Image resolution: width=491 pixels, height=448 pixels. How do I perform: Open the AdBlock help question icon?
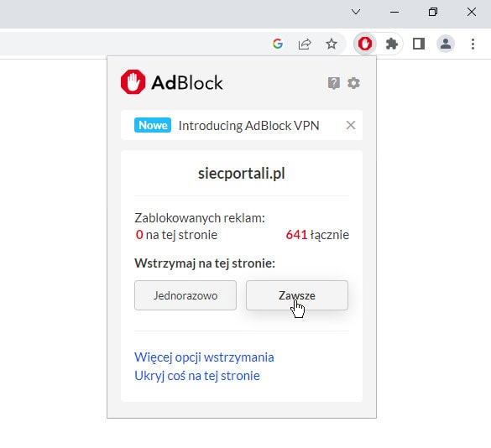[x=334, y=83]
